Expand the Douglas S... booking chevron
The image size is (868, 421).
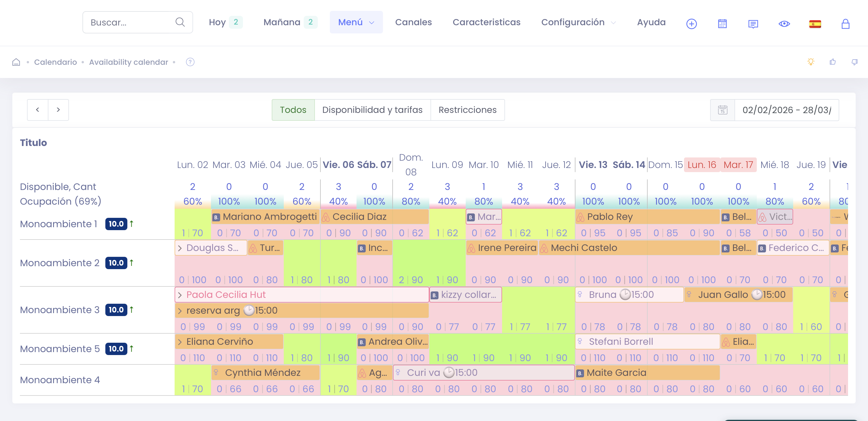(x=180, y=248)
